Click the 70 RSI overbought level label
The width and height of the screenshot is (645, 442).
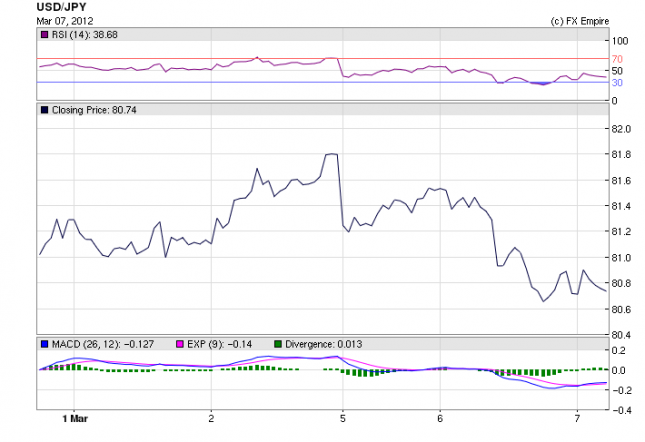[618, 60]
